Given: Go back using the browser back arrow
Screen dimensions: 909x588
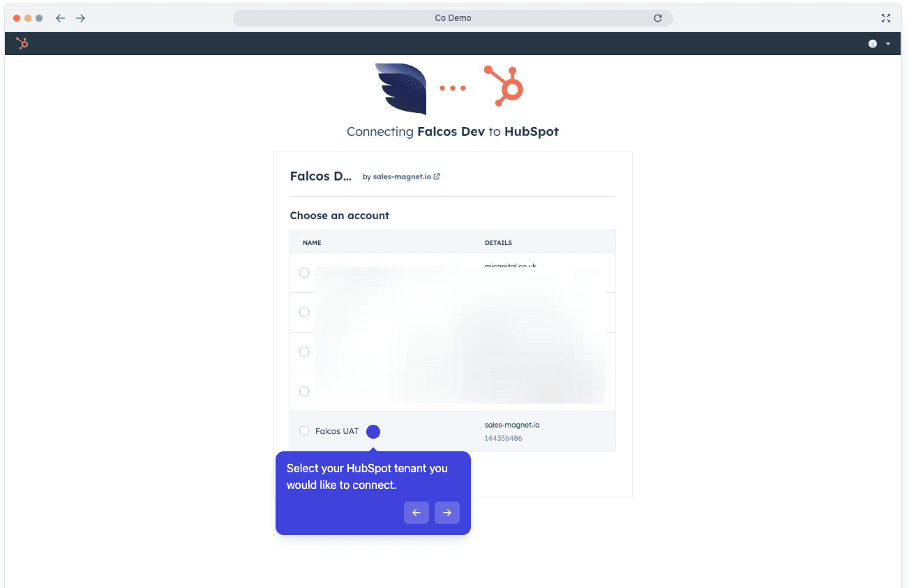Looking at the screenshot, I should tap(61, 18).
